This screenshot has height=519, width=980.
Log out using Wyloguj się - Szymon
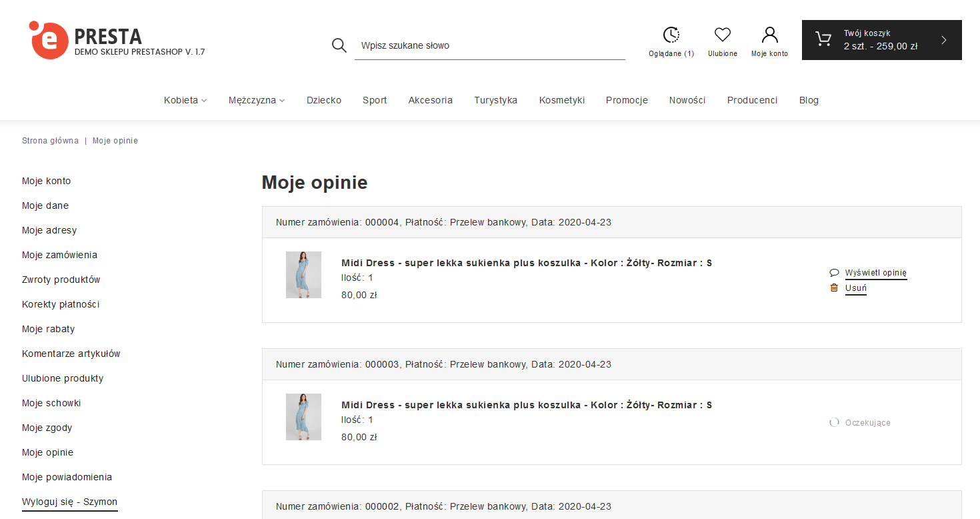(70, 502)
